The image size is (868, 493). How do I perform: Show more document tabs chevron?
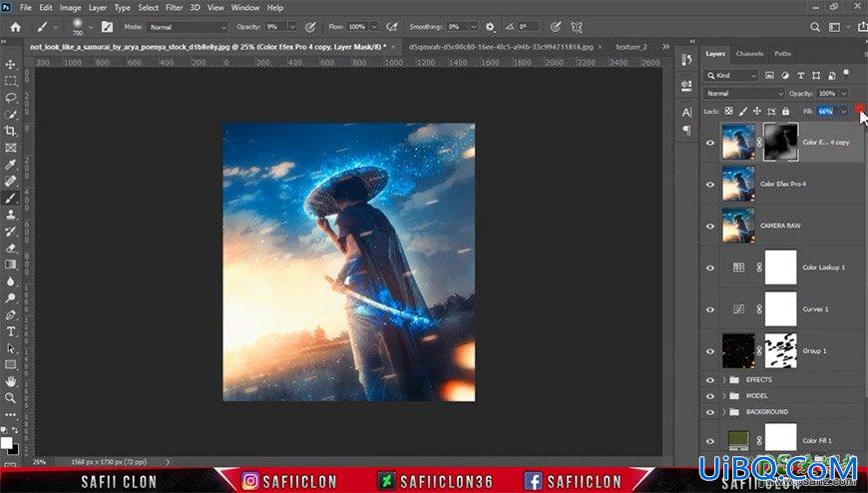pos(665,47)
